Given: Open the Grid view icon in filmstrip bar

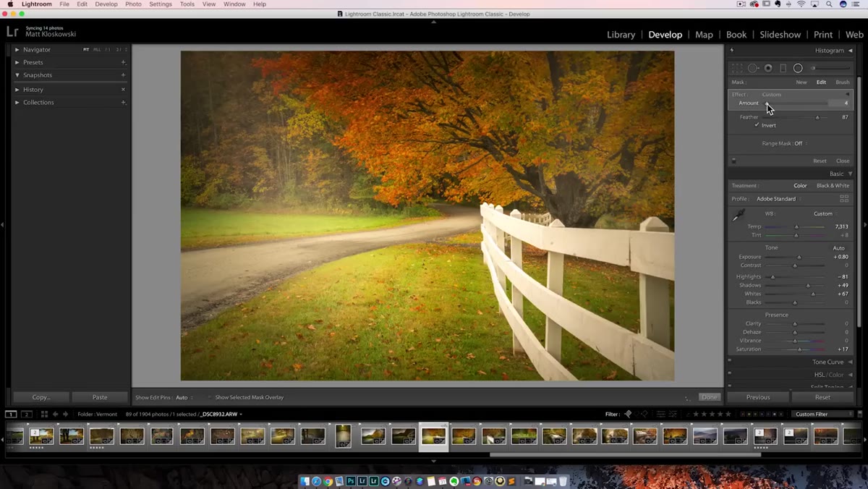Looking at the screenshot, I should click(44, 414).
